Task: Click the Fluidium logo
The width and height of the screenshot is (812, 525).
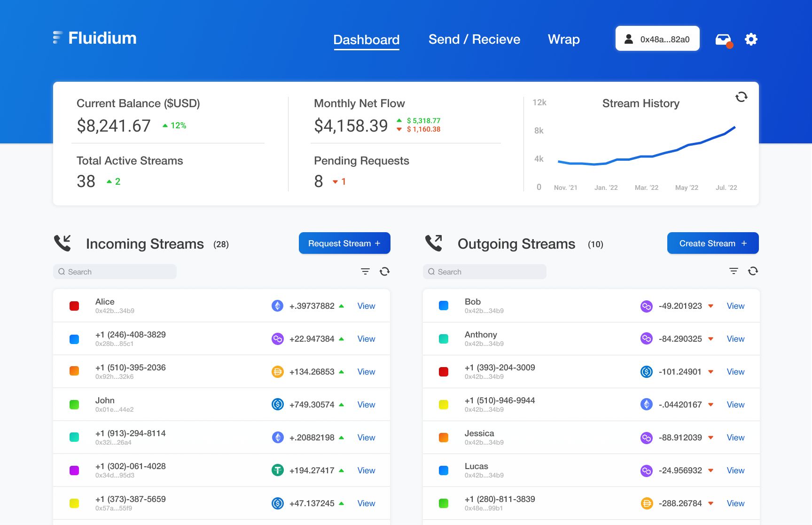Action: click(94, 38)
